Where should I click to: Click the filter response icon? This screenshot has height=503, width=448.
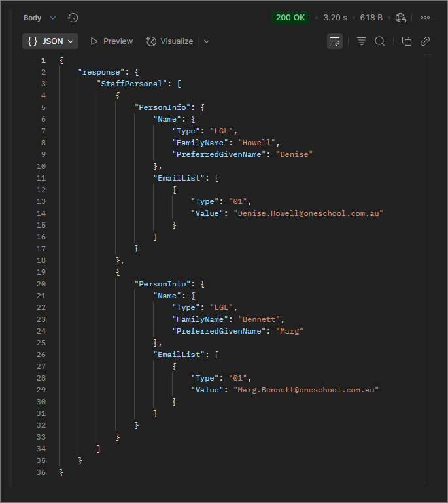[x=361, y=41]
